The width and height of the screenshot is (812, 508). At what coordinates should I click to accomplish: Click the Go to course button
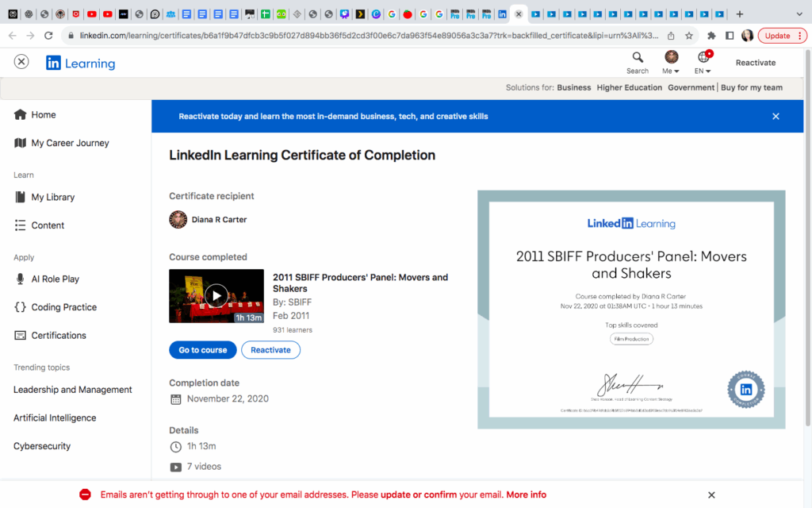tap(203, 350)
